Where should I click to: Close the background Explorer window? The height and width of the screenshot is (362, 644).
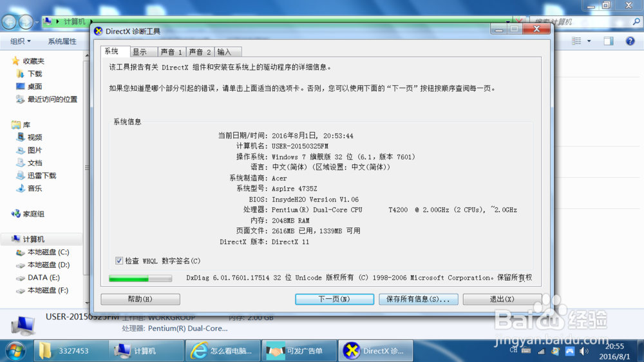(x=629, y=5)
